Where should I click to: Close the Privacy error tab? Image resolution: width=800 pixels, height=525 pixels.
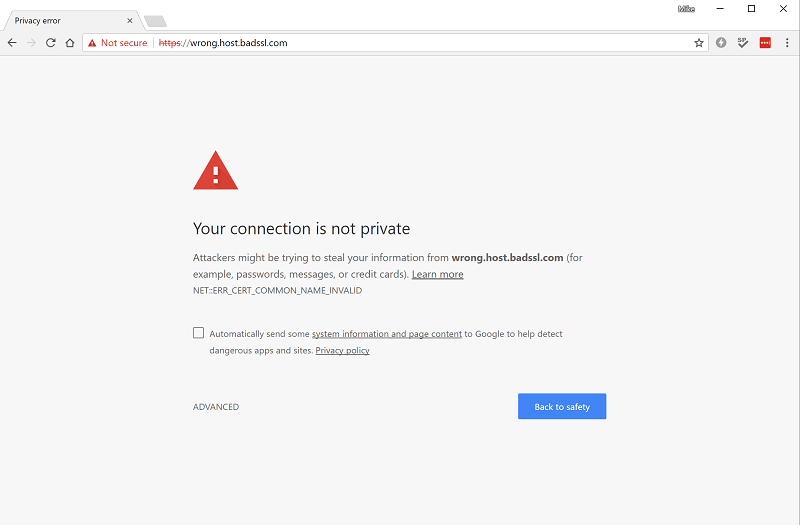point(129,20)
